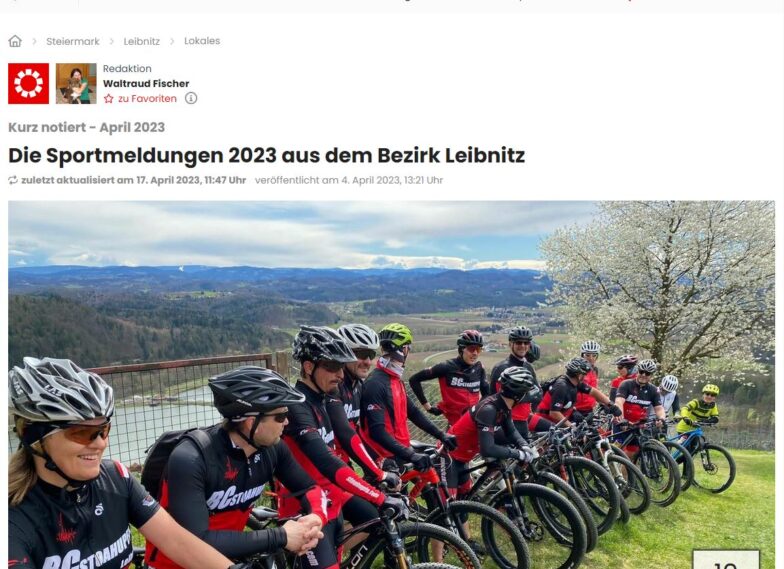
Task: Open the Lokales breadcrumb section
Action: pyautogui.click(x=202, y=41)
